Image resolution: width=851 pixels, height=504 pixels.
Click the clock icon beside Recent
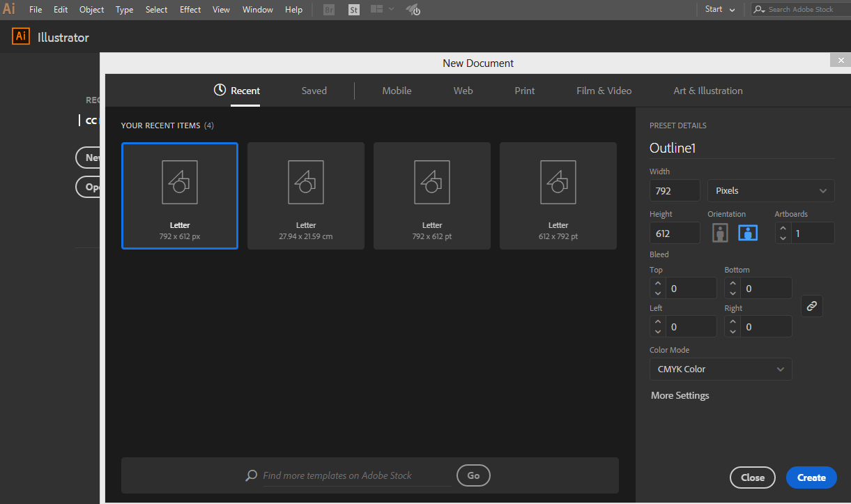pos(220,90)
